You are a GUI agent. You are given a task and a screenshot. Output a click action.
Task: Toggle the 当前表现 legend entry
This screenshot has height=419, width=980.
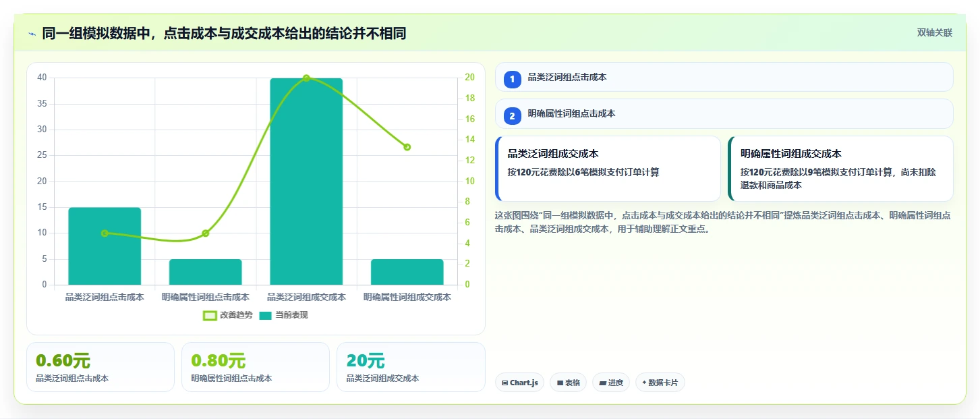point(283,315)
